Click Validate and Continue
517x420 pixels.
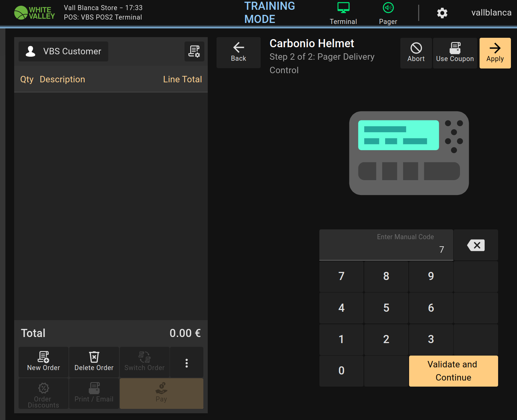point(453,371)
